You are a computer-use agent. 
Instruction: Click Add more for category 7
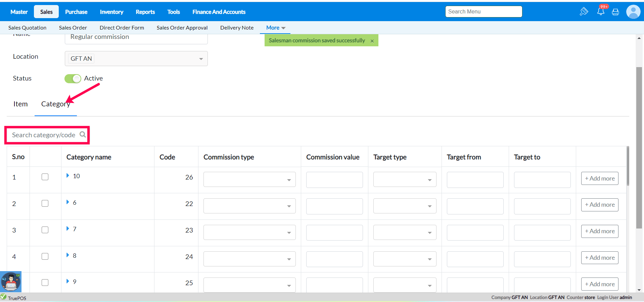point(600,231)
